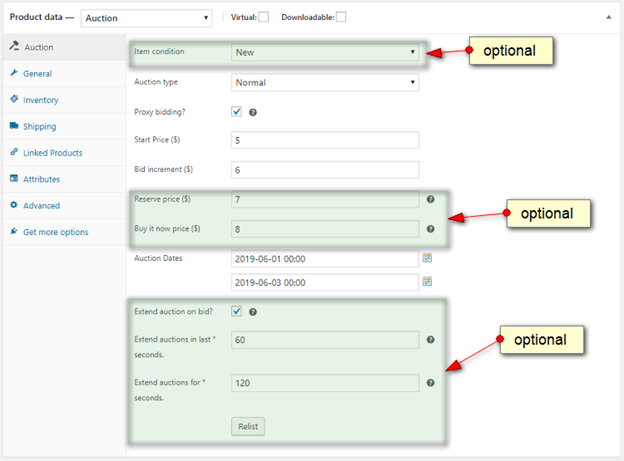This screenshot has height=461, width=624.
Task: Open the Auction type dropdown
Action: point(324,83)
